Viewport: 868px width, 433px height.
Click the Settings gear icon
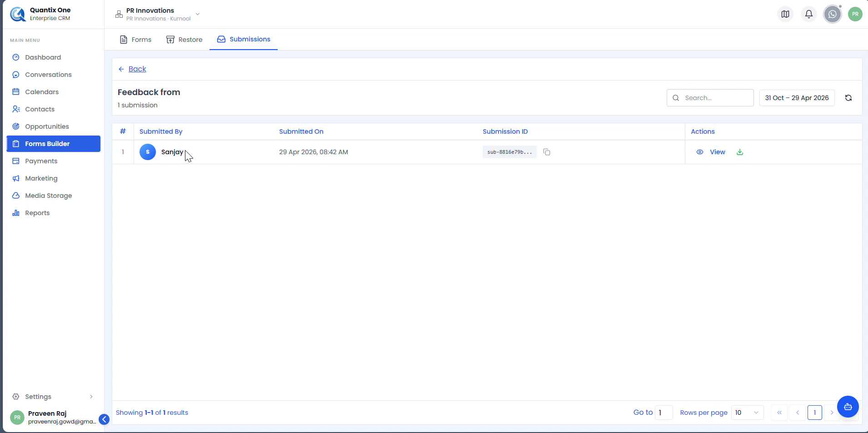16,397
